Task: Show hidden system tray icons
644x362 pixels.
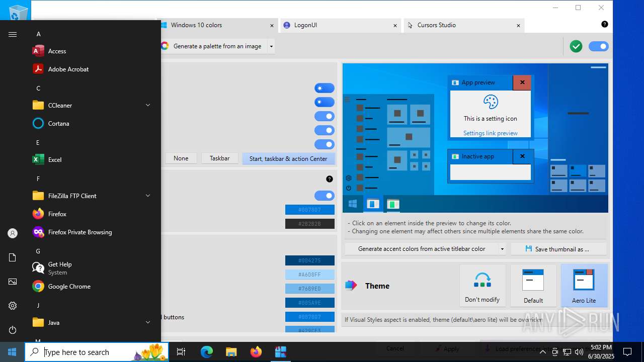Action: click(x=542, y=352)
